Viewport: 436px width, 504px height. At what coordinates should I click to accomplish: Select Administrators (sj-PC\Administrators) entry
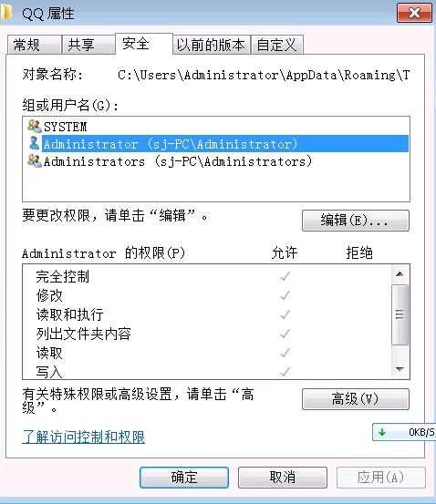tap(178, 161)
